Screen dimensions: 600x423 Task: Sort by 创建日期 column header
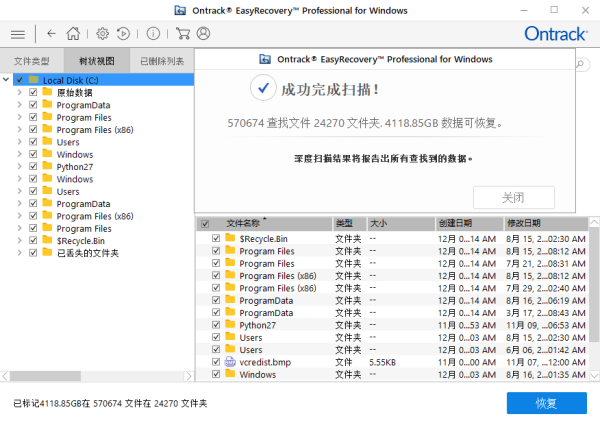point(469,224)
